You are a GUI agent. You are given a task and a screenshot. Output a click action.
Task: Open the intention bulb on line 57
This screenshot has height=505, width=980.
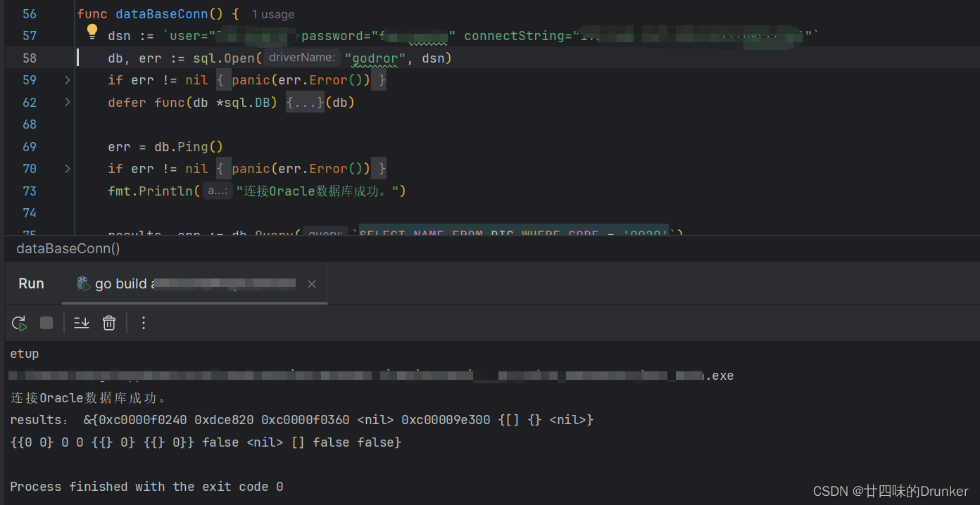pos(92,32)
